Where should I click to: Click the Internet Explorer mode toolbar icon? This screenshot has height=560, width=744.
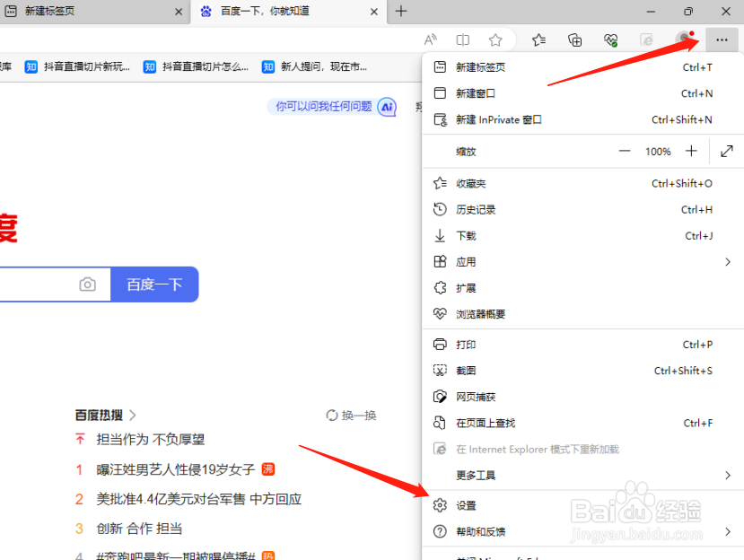[x=646, y=39]
